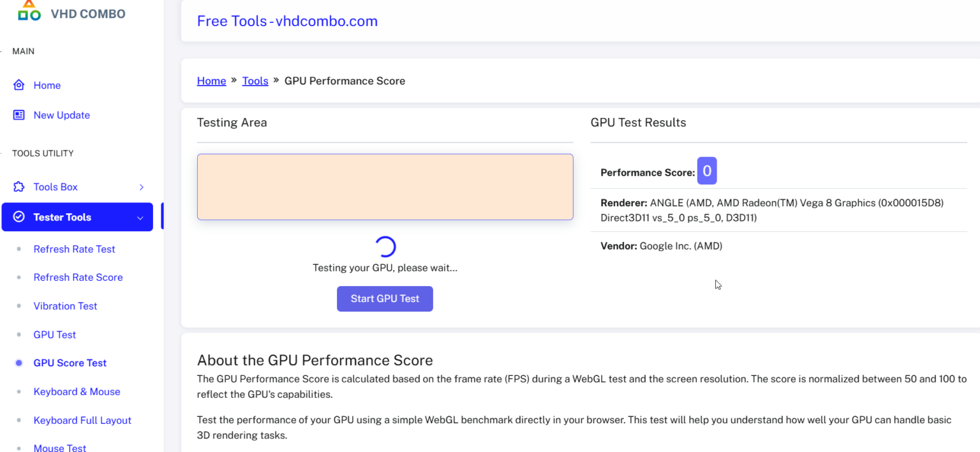Select the TOOLS UTILITY section label
The width and height of the screenshot is (980, 452).
[42, 153]
